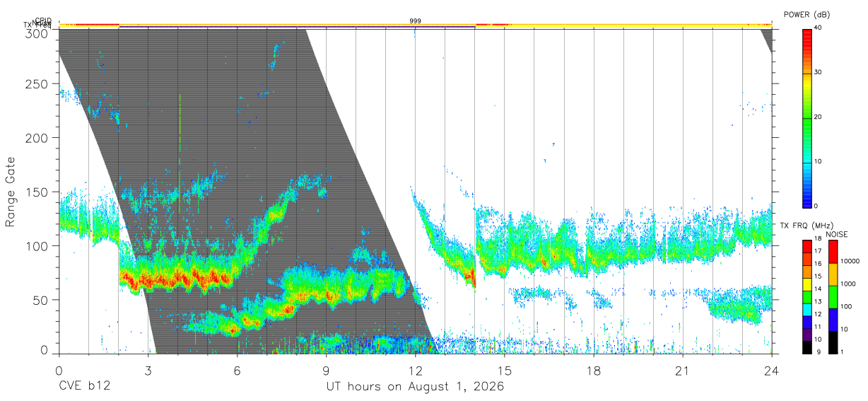The image size is (868, 401).
Task: Select the orange NOISE swatch between 1000 and 10000
Action: coord(833,273)
